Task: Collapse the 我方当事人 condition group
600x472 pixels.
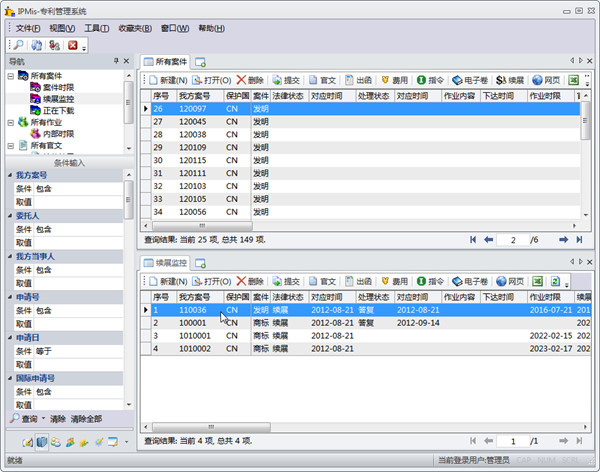Action: pyautogui.click(x=10, y=256)
